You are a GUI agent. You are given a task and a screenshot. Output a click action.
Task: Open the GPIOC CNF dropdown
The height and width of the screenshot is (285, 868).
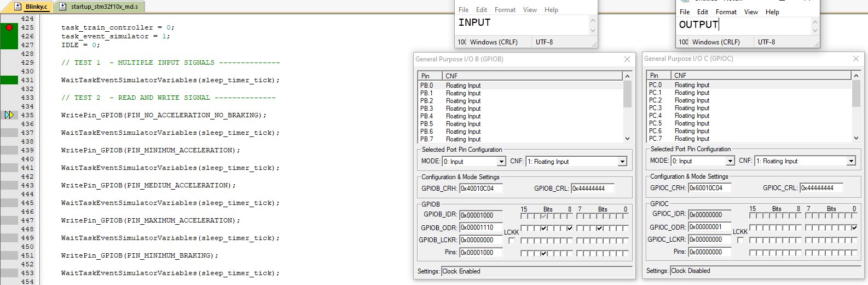click(851, 161)
